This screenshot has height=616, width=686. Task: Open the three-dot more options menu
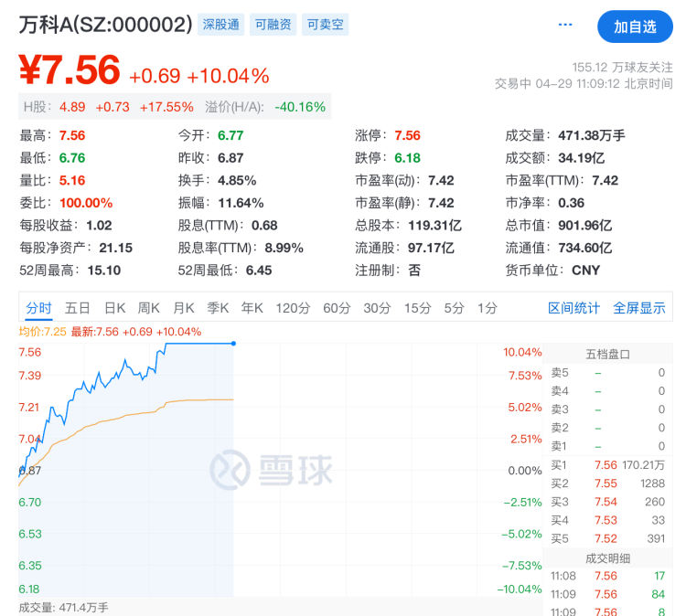click(x=565, y=25)
